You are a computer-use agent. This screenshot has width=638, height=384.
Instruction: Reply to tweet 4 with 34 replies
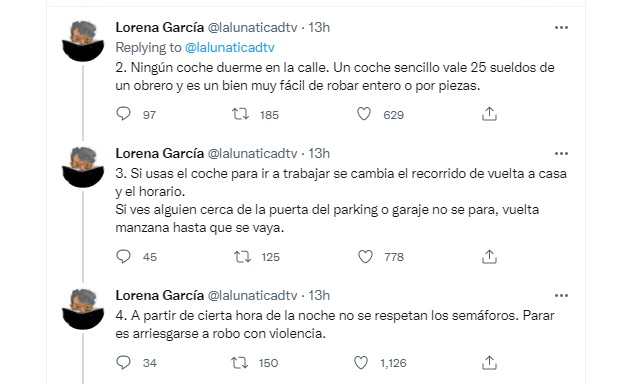[x=124, y=362]
